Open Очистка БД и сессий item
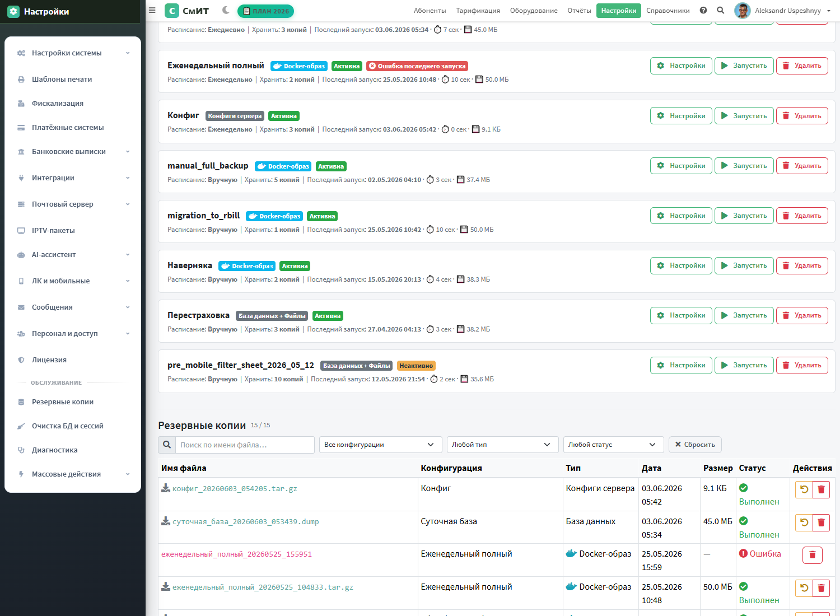Image resolution: width=840 pixels, height=616 pixels. 73,426
